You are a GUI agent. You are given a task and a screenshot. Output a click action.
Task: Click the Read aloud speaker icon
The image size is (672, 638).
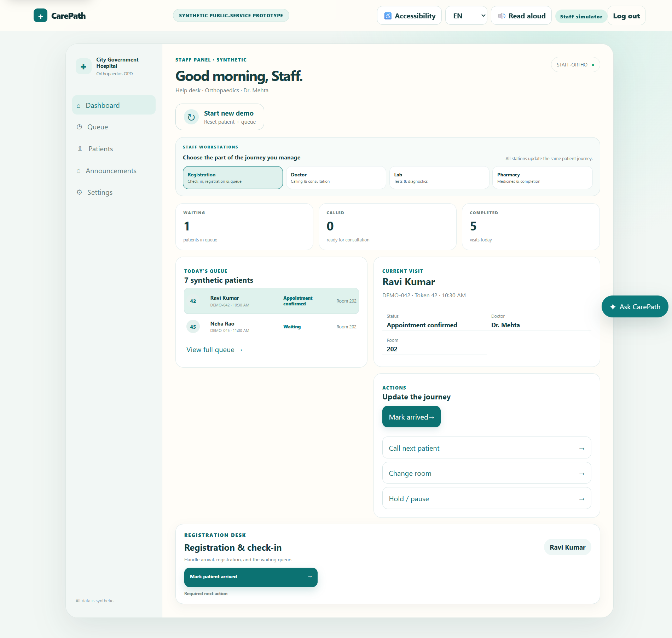pos(502,16)
